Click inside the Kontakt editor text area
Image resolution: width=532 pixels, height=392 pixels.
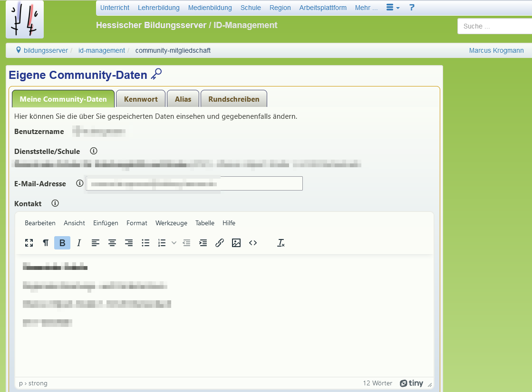(224, 316)
